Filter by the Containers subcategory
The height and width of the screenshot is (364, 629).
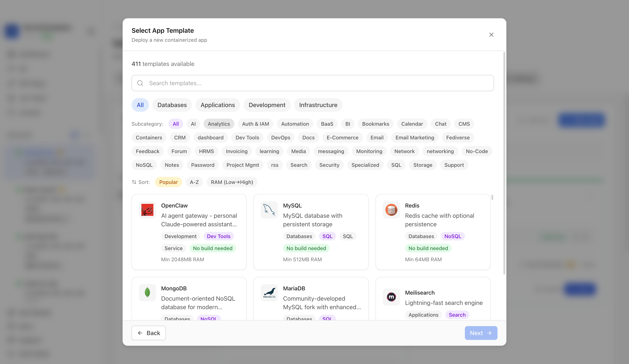click(x=149, y=137)
